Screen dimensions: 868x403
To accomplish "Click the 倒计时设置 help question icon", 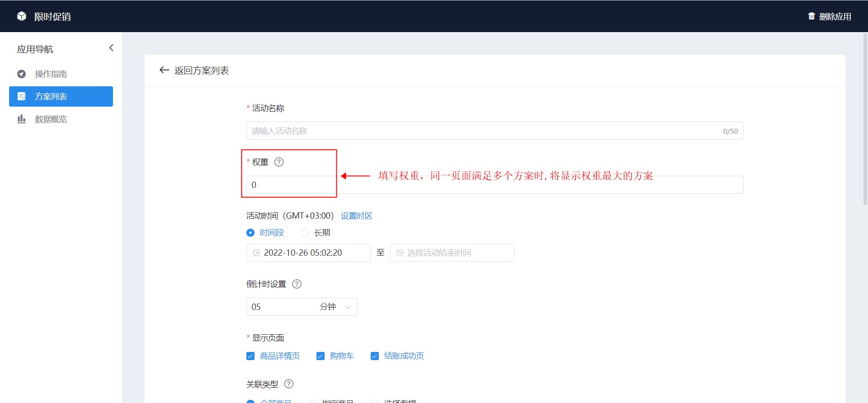I will pos(297,284).
